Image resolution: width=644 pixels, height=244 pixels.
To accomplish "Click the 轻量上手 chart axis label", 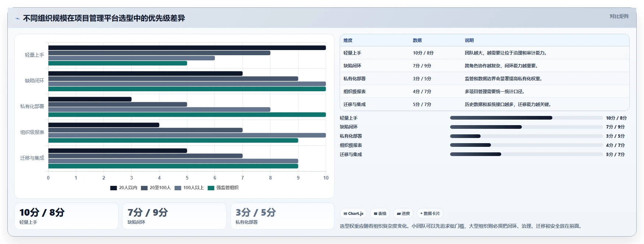I will tap(35, 55).
